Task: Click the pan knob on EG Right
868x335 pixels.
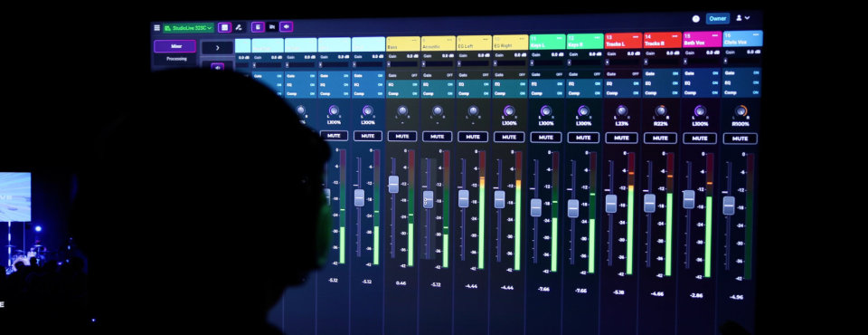Action: (509, 111)
